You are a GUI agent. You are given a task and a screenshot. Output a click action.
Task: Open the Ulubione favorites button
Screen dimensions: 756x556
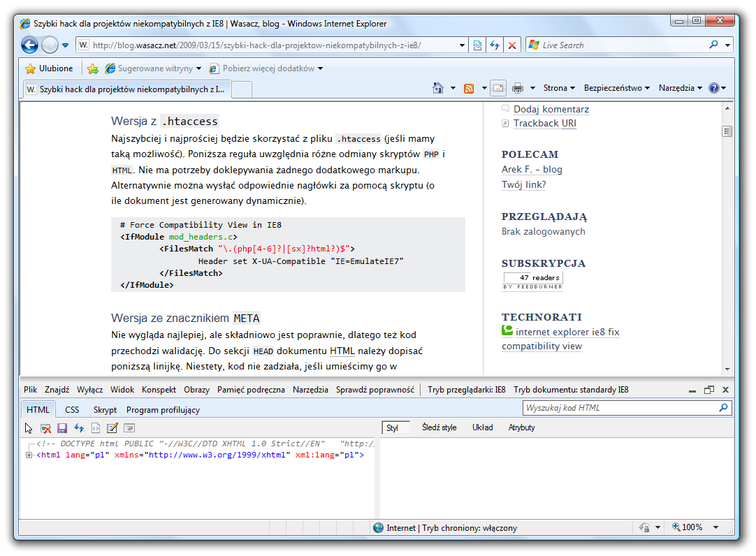click(49, 68)
